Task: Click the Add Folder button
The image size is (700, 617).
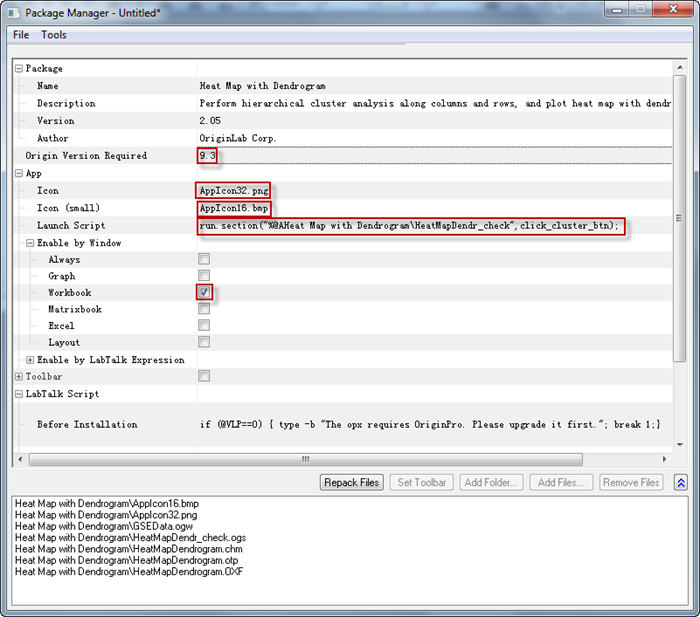Action: (x=491, y=482)
